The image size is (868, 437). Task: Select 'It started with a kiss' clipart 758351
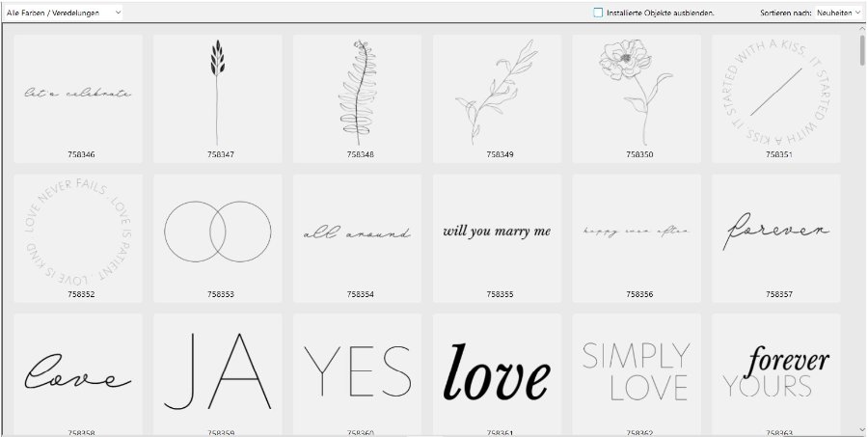tap(776, 98)
